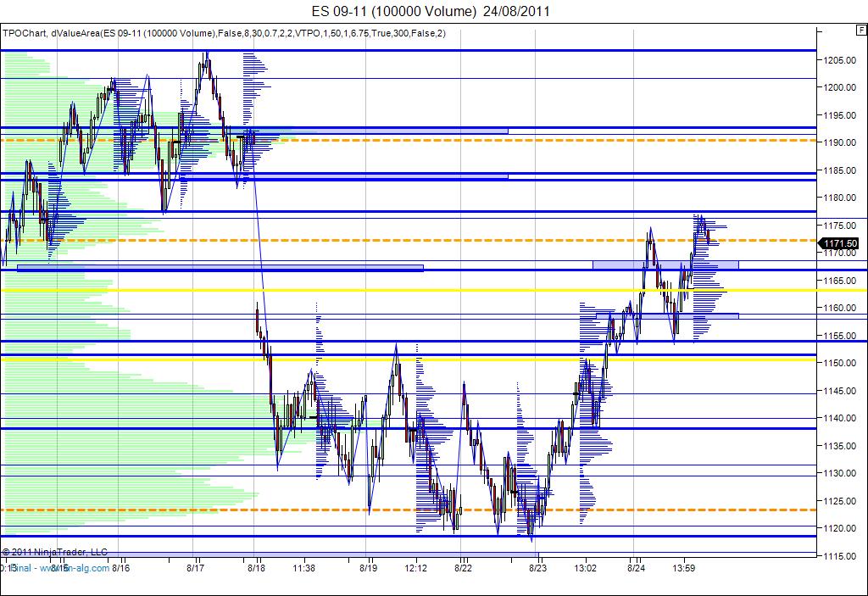868x596 pixels.
Task: Click the 13:59 time label
Action: 684,568
